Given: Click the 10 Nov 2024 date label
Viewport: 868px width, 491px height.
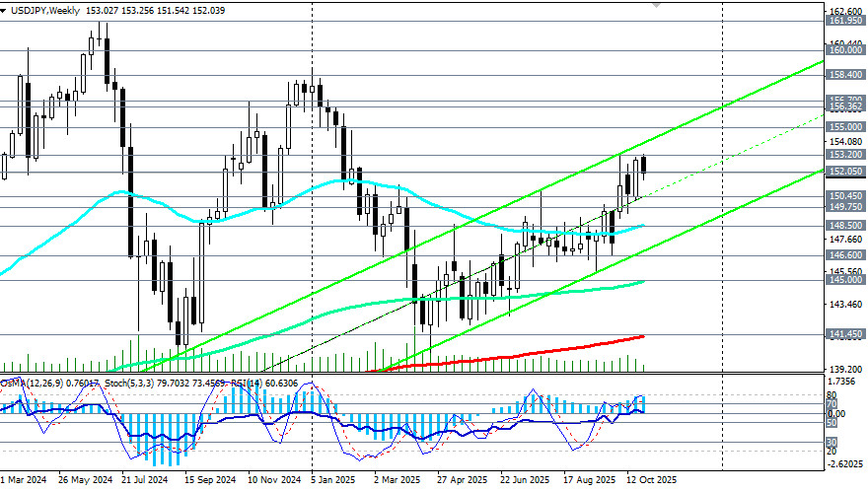Looking at the screenshot, I should 274,479.
